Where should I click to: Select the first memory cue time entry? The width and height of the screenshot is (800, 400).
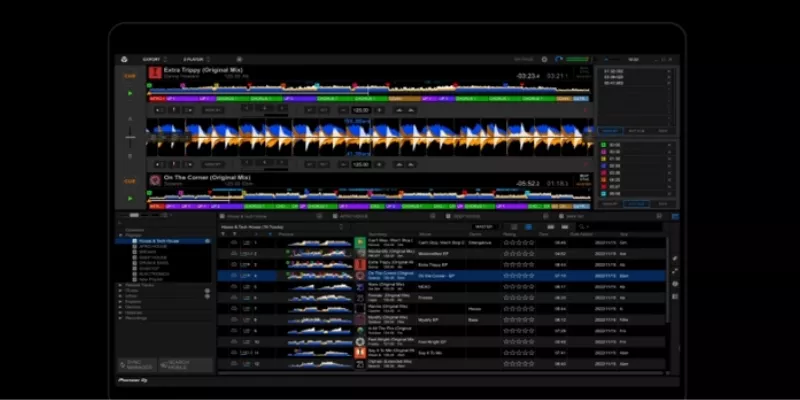636,71
